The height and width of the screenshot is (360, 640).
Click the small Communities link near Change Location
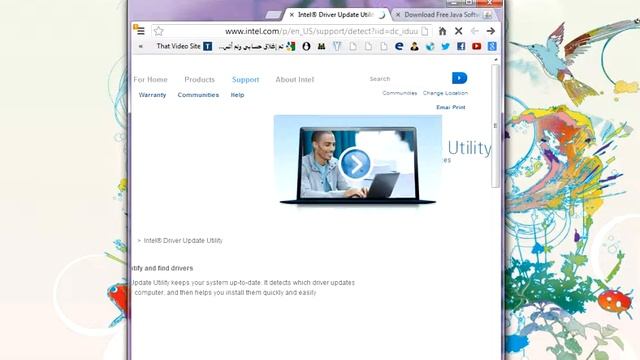[x=400, y=93]
